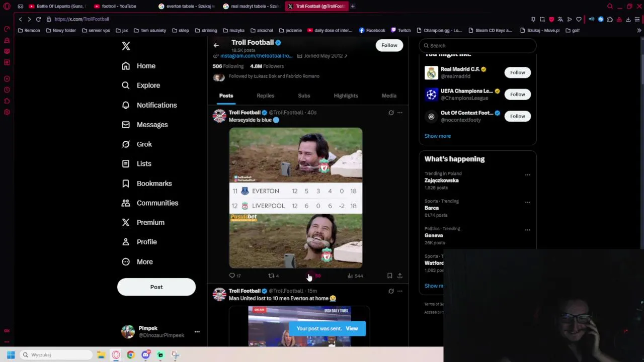Image resolution: width=644 pixels, height=362 pixels.
Task: Open Grok in sidebar
Action: click(137, 144)
